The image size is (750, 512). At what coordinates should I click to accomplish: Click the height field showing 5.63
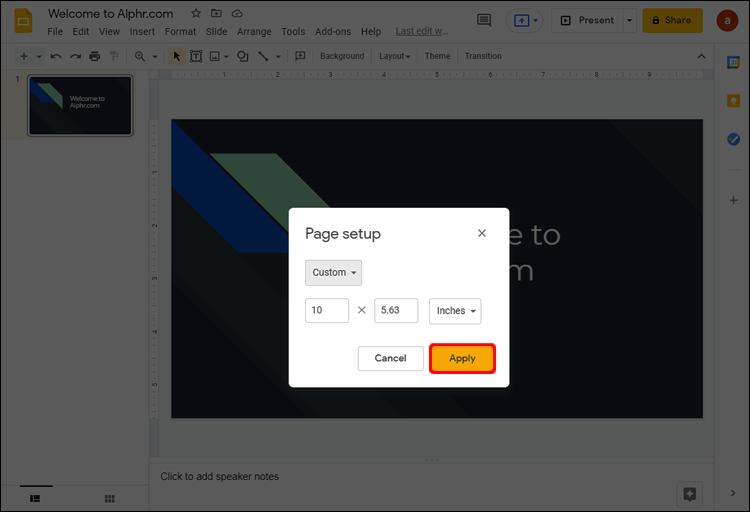tap(396, 311)
